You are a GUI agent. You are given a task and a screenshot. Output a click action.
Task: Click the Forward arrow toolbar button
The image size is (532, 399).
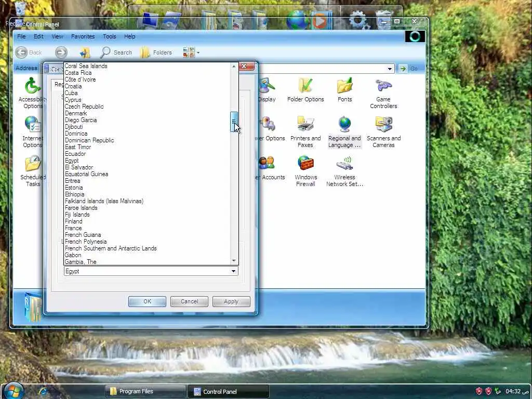[x=61, y=52]
